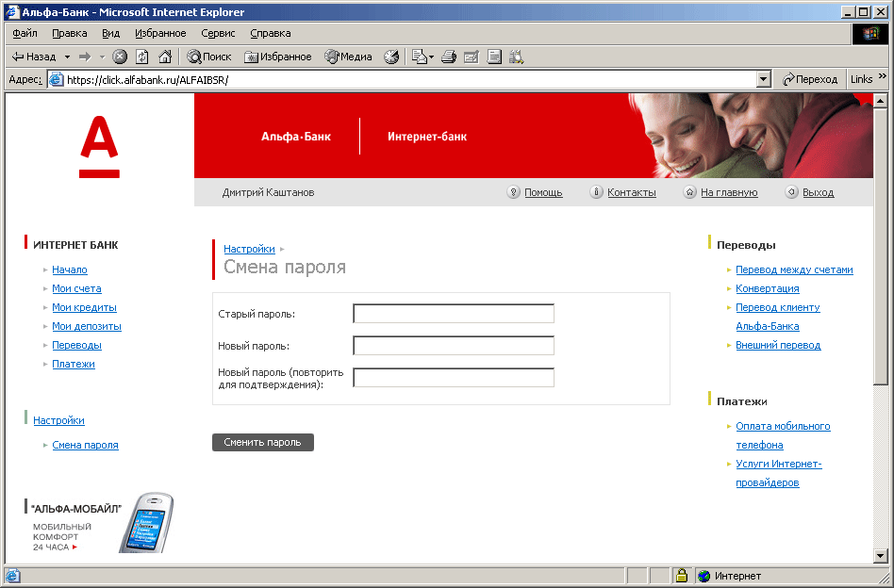Click the Старый пароль input field

pos(454,314)
